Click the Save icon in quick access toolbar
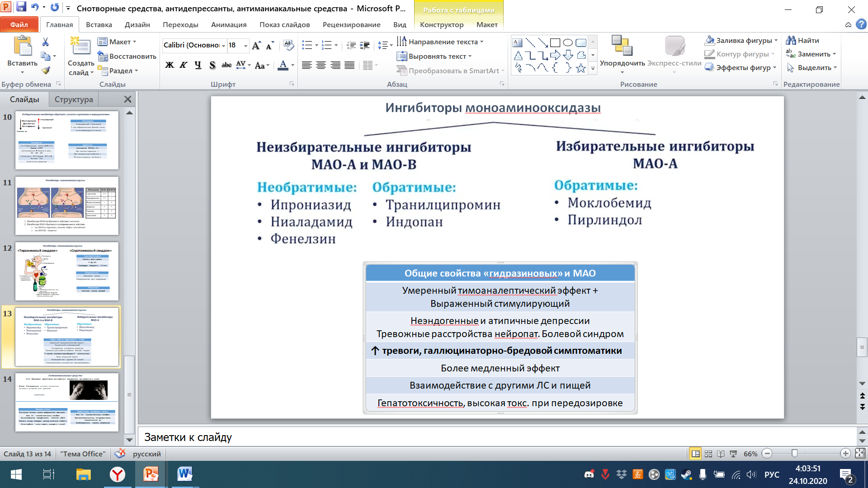Image resolution: width=868 pixels, height=488 pixels. coord(21,7)
